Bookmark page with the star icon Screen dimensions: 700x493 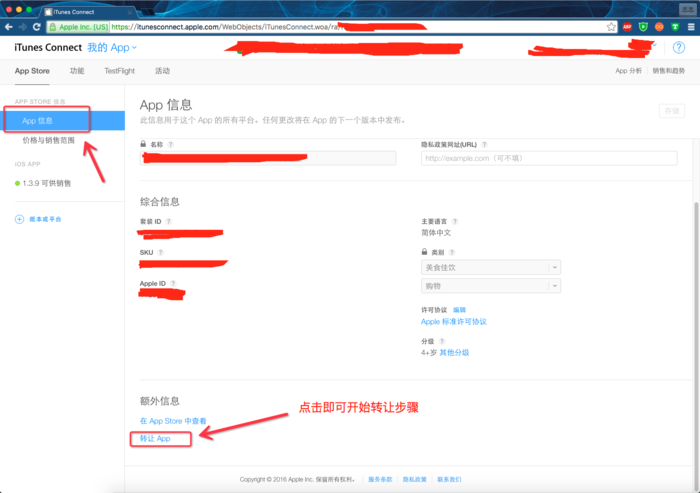(x=611, y=27)
